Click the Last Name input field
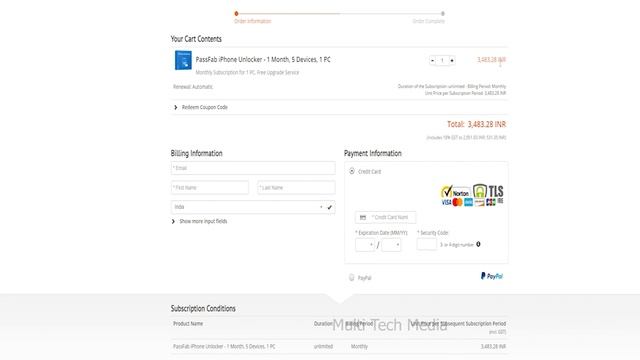Screen dimensions: 640x360 (x=296, y=187)
